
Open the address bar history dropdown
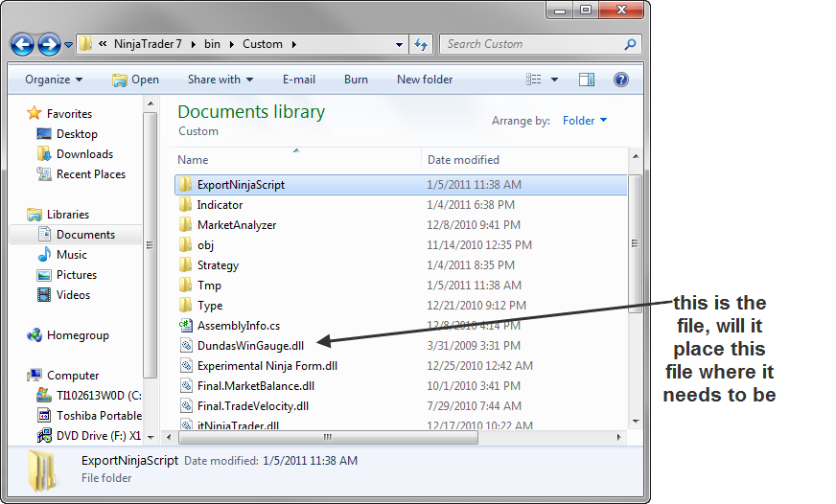click(399, 45)
